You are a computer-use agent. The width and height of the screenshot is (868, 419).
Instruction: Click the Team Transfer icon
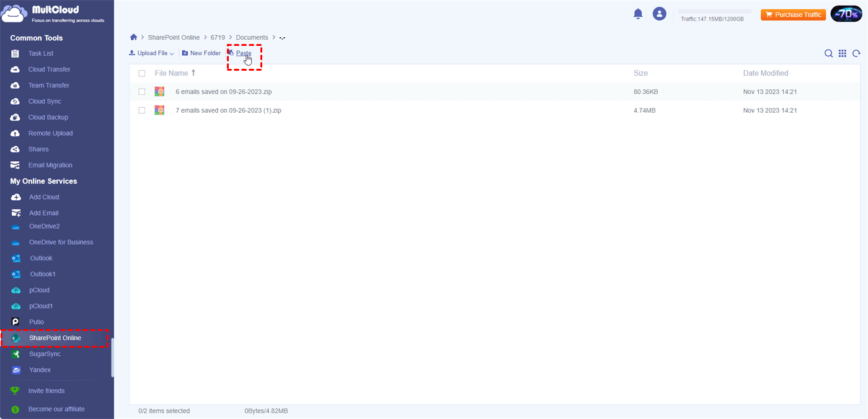(x=15, y=86)
